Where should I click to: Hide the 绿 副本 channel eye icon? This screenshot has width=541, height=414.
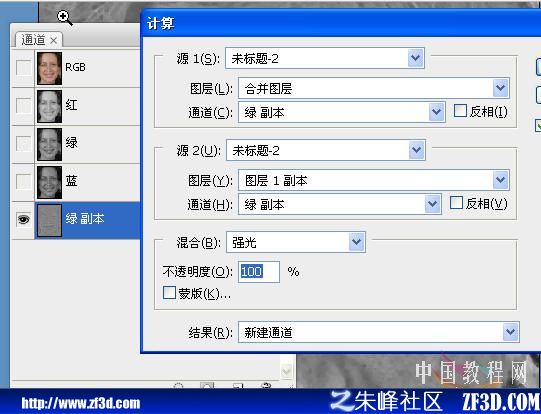[x=23, y=219]
